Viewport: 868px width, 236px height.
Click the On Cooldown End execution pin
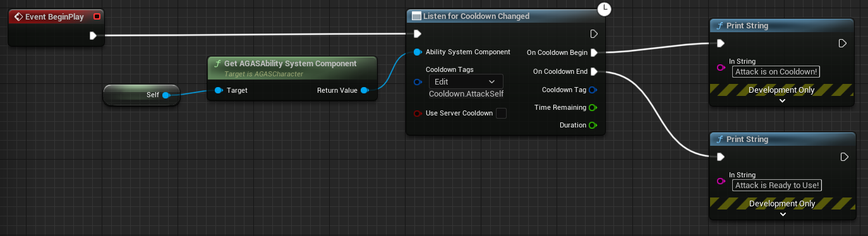(594, 72)
